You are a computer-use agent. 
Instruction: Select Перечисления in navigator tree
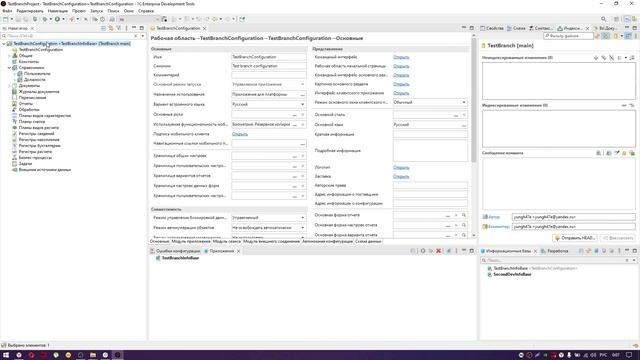(32, 98)
